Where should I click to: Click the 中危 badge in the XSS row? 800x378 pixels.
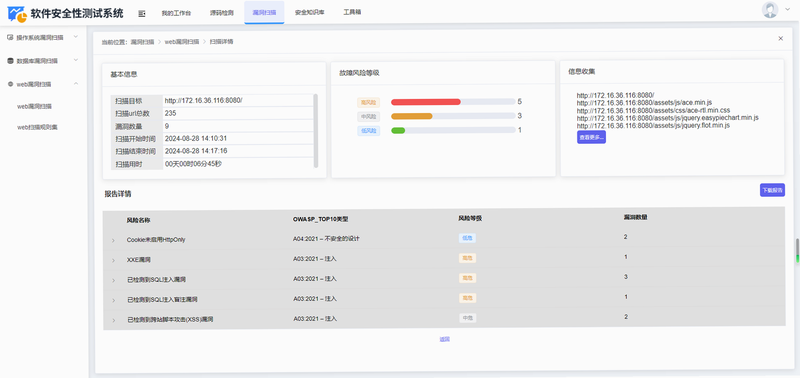(467, 318)
